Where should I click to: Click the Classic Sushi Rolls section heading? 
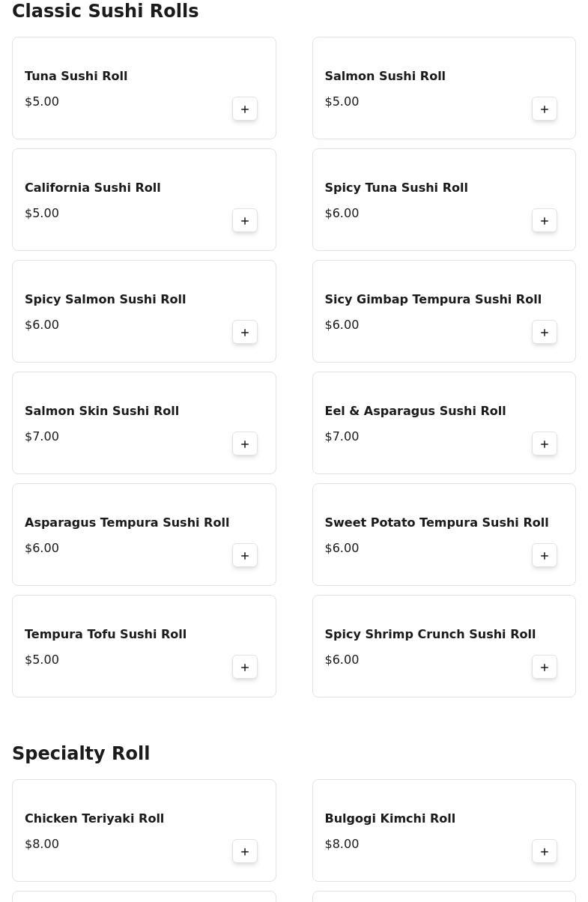pyautogui.click(x=105, y=11)
